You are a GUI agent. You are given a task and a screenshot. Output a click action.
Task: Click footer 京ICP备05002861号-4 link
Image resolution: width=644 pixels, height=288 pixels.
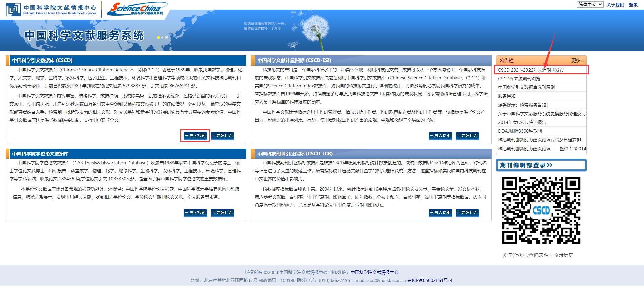430,280
